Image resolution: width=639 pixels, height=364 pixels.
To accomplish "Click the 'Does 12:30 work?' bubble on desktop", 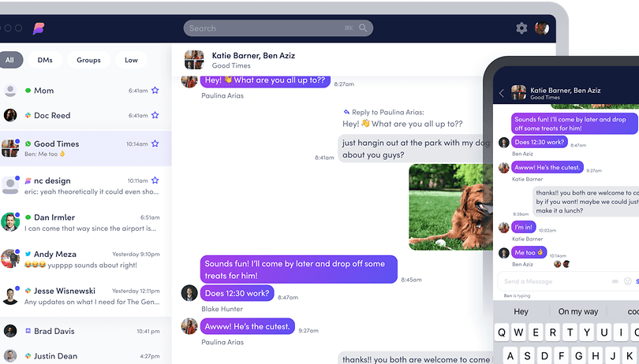I will (x=237, y=293).
